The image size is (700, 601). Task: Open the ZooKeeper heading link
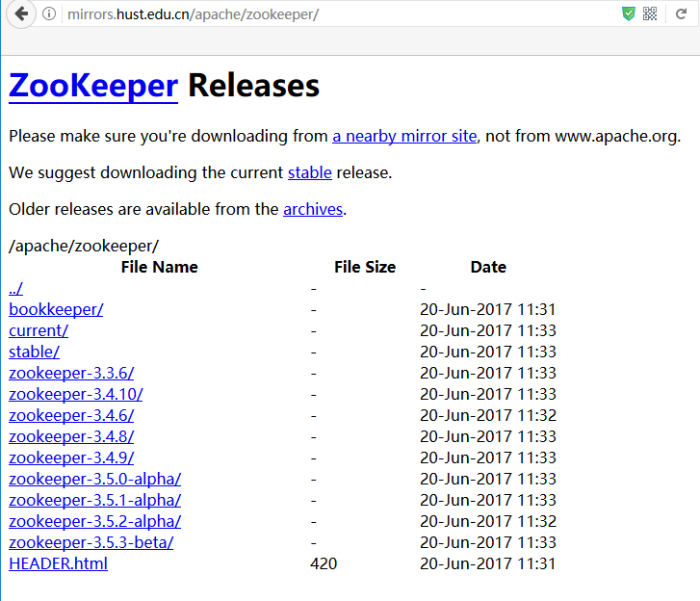[93, 86]
